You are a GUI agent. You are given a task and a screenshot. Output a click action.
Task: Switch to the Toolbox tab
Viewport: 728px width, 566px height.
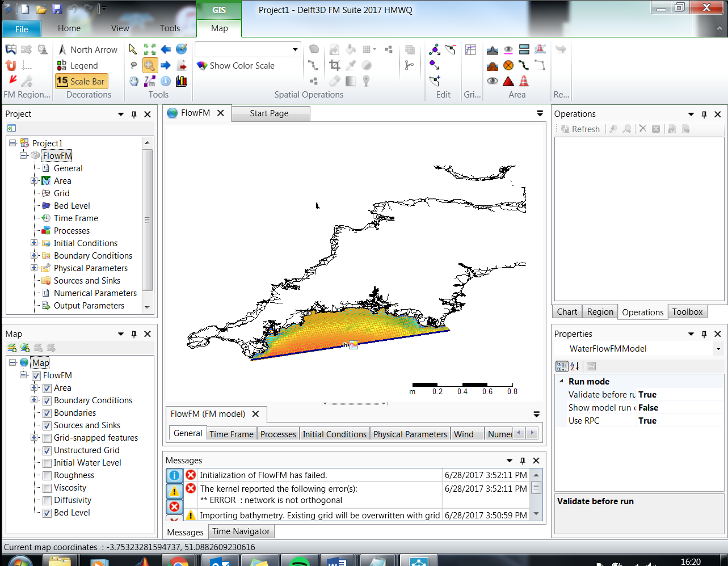pyautogui.click(x=687, y=312)
